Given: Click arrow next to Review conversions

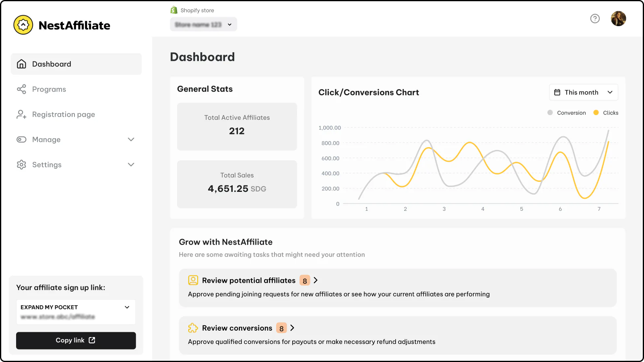Looking at the screenshot, I should click(x=292, y=328).
